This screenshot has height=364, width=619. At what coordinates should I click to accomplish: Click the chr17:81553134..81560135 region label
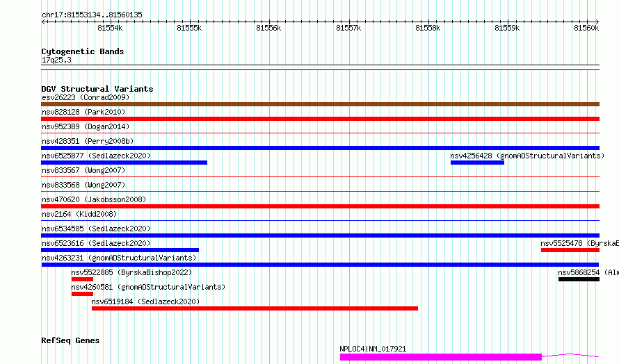(92, 15)
